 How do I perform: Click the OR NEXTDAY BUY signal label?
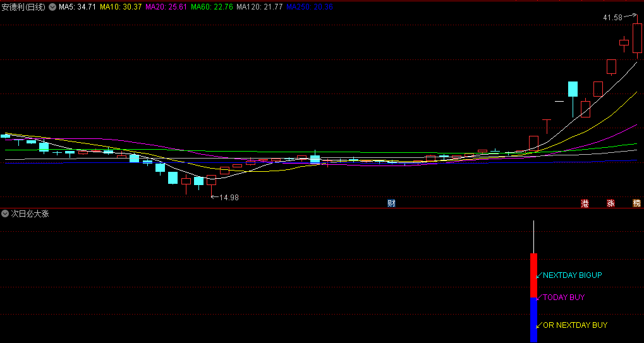[575, 325]
